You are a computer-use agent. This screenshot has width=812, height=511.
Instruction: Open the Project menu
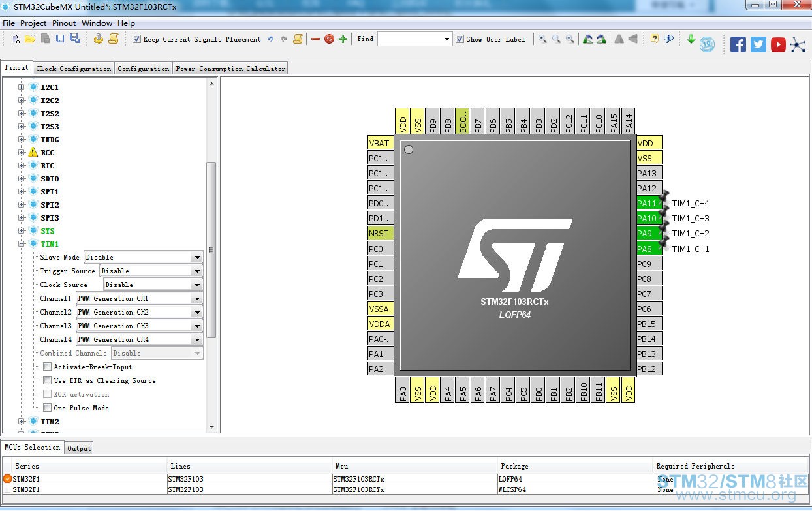pos(33,23)
